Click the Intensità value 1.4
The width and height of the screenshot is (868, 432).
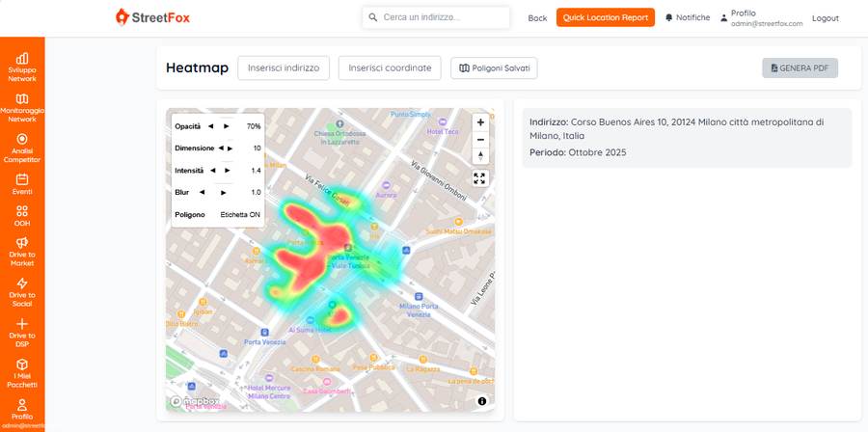pyautogui.click(x=256, y=171)
